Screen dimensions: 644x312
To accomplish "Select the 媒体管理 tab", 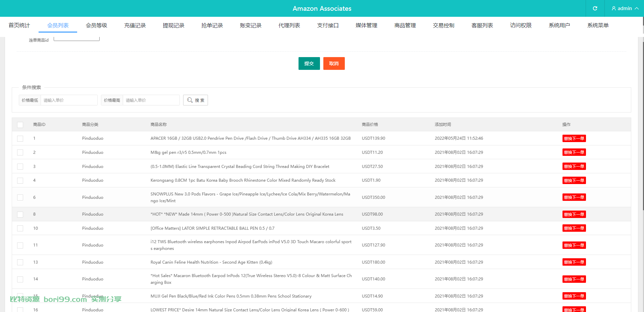I will click(x=366, y=25).
